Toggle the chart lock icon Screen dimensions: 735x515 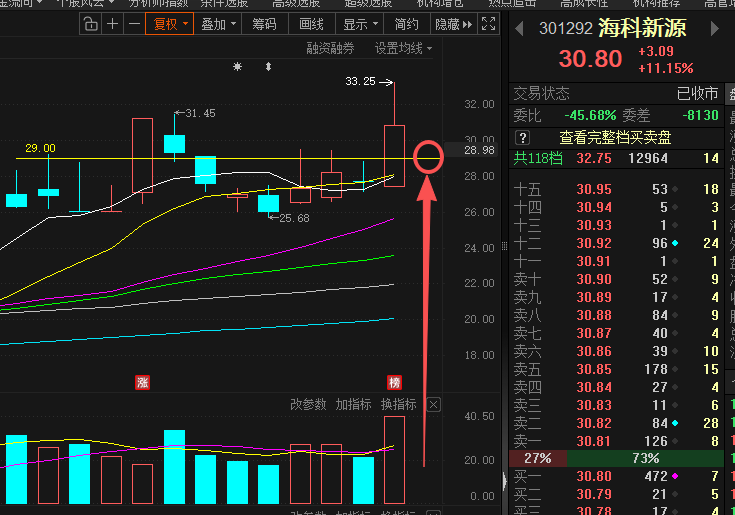click(90, 24)
